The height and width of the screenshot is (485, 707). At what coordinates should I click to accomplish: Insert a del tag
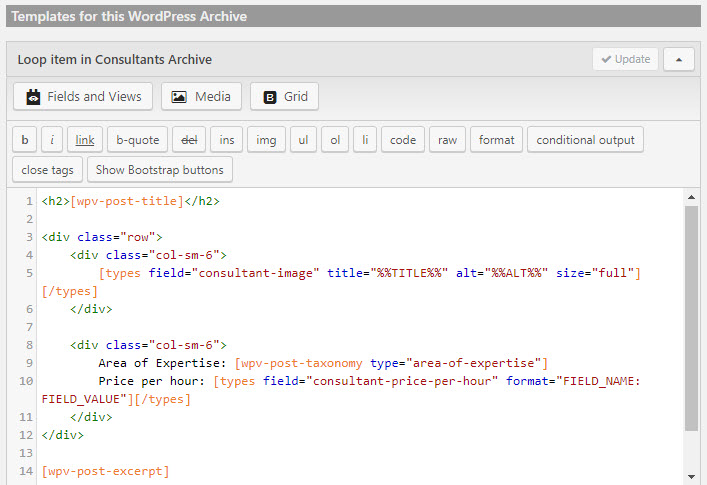(189, 140)
